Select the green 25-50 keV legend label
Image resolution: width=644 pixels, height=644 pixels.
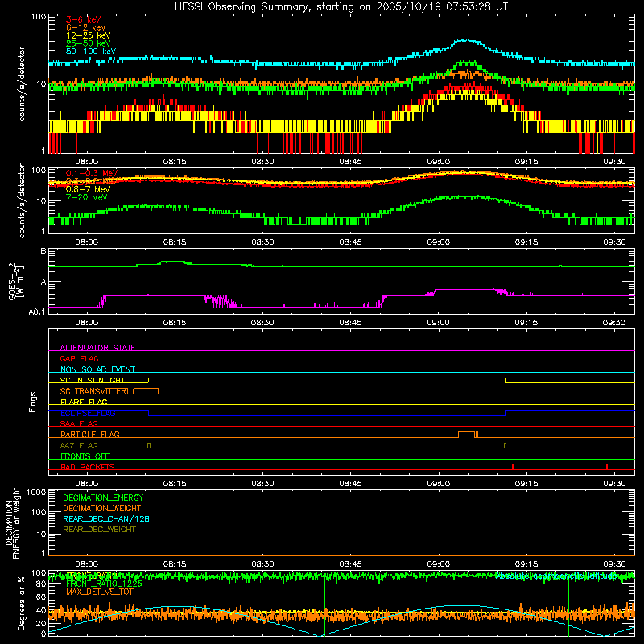coord(88,43)
